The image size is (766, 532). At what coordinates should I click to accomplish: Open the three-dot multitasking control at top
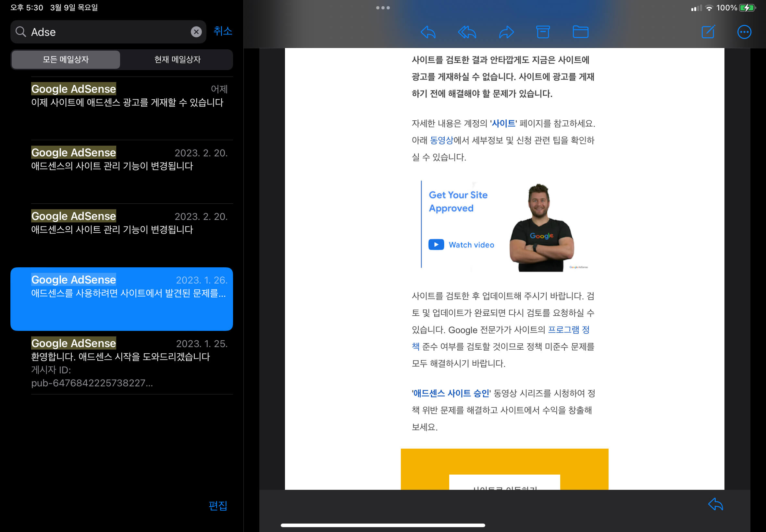point(383,8)
